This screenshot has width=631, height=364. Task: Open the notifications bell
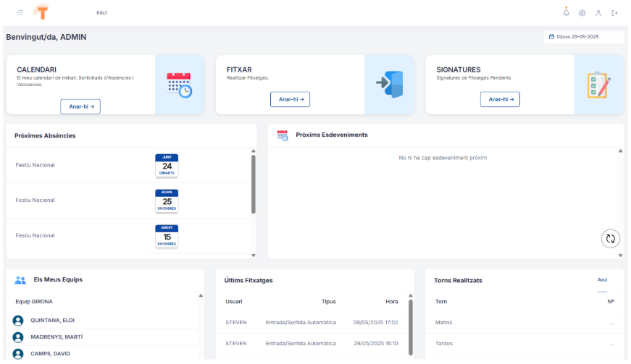566,12
